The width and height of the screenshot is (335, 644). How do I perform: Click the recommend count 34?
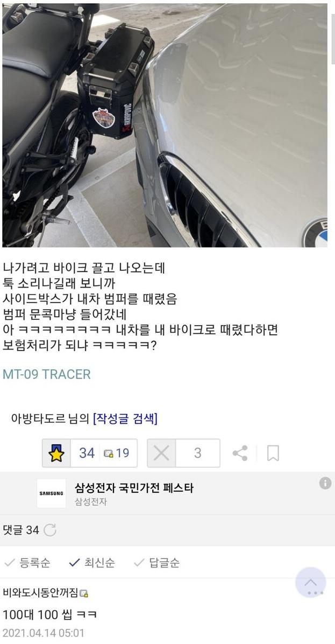pos(87,453)
